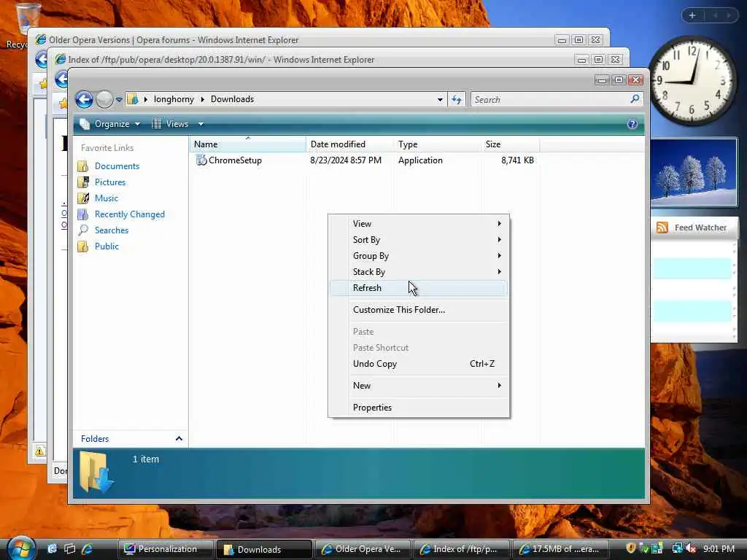Switch to Older Opera Ve... taskbar button
Viewport: 747px width, 560px height.
[x=362, y=549]
